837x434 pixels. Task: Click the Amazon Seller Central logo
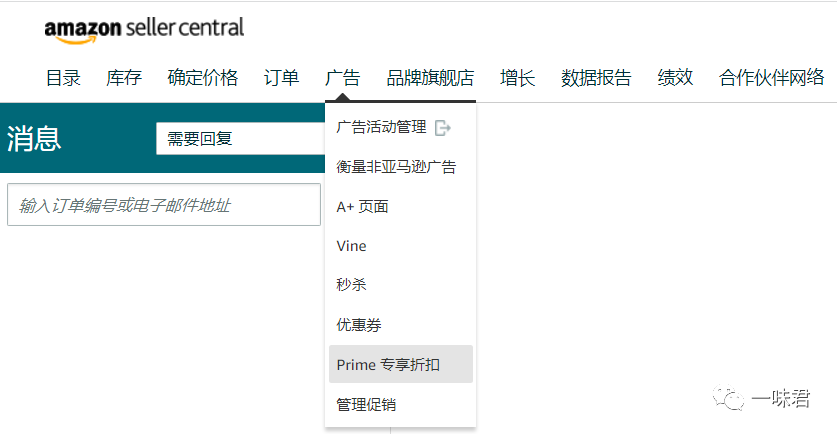click(x=144, y=29)
